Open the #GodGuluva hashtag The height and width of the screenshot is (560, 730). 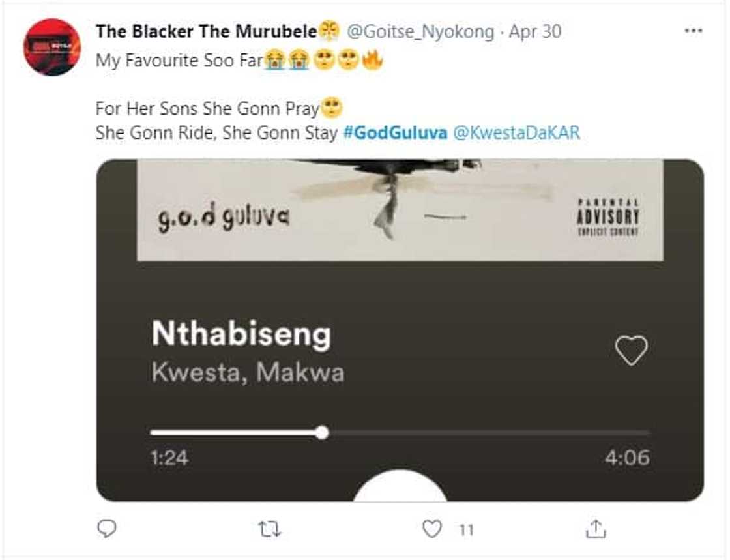point(394,133)
